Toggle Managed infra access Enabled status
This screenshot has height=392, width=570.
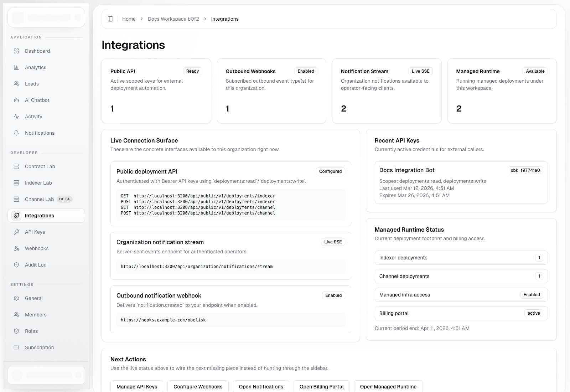pos(532,295)
